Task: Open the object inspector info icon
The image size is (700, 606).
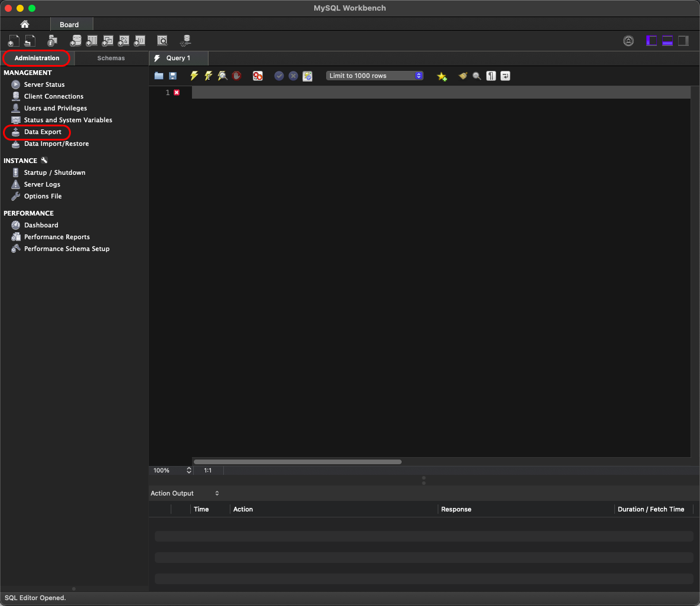Action: [52, 41]
